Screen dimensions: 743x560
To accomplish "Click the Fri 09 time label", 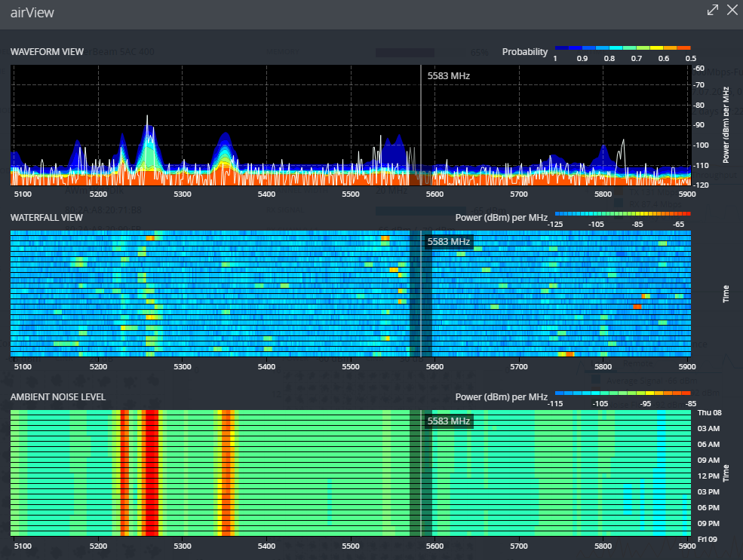I will pos(709,539).
